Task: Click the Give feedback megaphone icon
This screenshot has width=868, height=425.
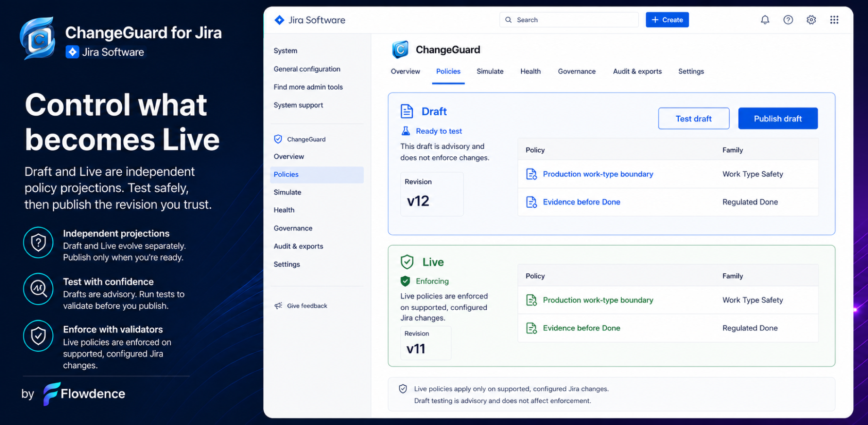Action: [278, 306]
